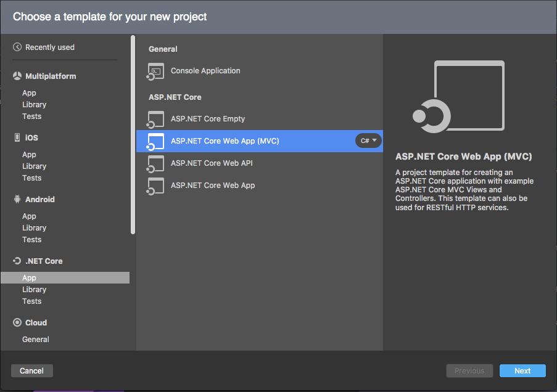Click the Recently used clock icon
This screenshot has width=557, height=392.
[x=17, y=47]
